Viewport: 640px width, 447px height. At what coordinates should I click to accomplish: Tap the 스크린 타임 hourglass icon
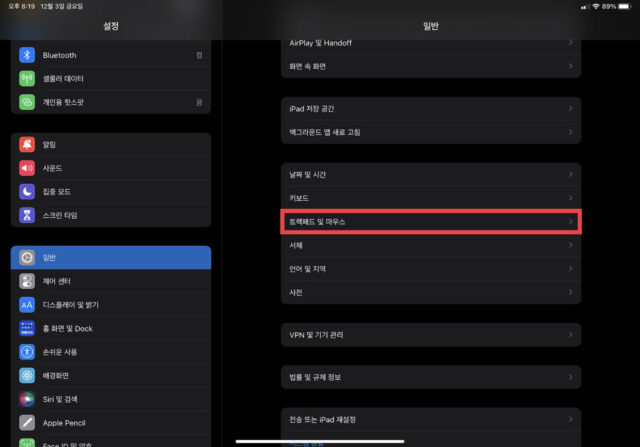tap(27, 216)
